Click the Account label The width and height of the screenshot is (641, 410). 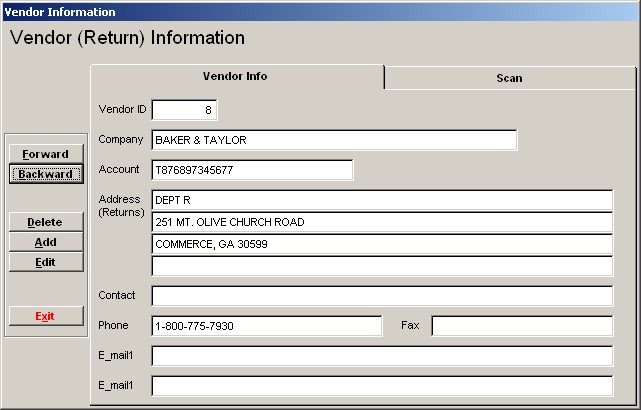[x=119, y=169]
